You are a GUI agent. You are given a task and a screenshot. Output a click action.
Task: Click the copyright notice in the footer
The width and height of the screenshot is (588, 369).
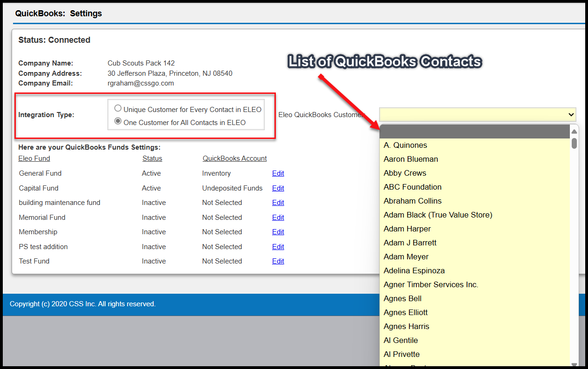point(82,304)
